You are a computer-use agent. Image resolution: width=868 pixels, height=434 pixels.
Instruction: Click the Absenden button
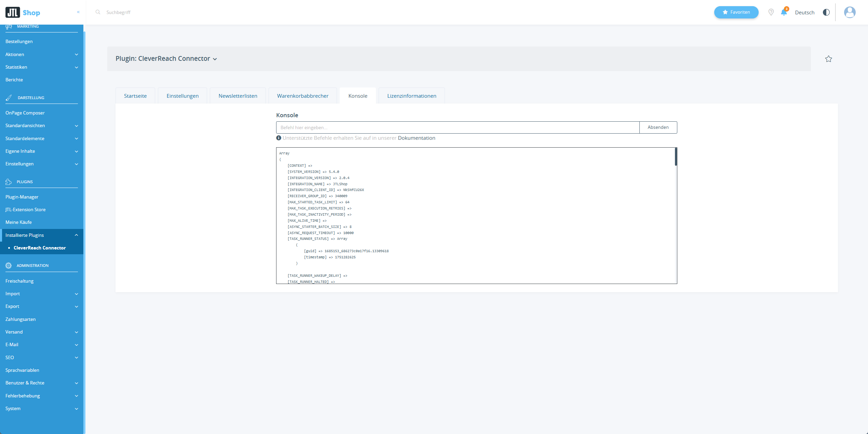pyautogui.click(x=658, y=127)
